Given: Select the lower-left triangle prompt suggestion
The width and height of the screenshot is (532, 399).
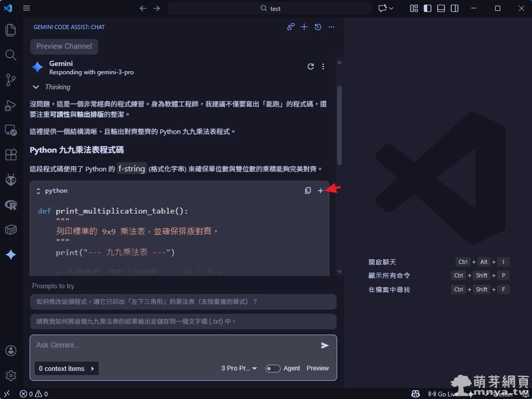Looking at the screenshot, I should [183, 302].
